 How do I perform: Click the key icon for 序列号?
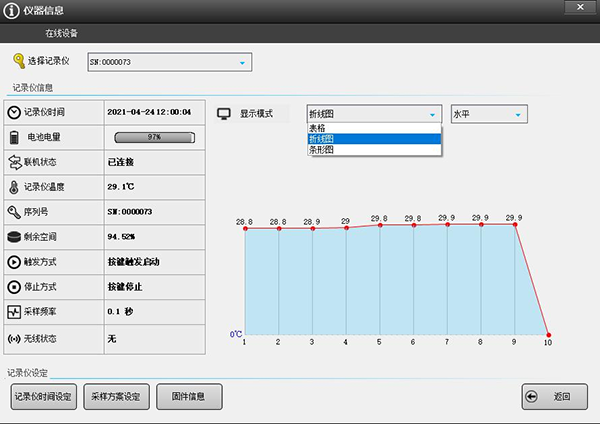[x=14, y=212]
